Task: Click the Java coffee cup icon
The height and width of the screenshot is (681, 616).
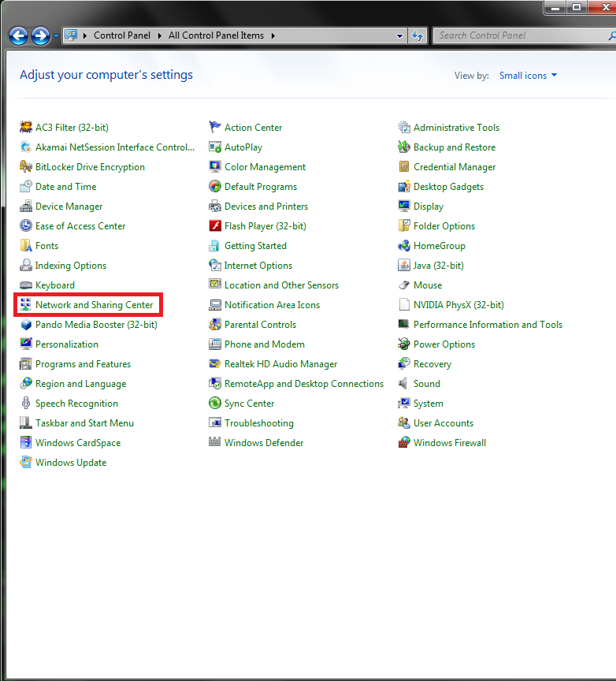Action: pos(404,265)
